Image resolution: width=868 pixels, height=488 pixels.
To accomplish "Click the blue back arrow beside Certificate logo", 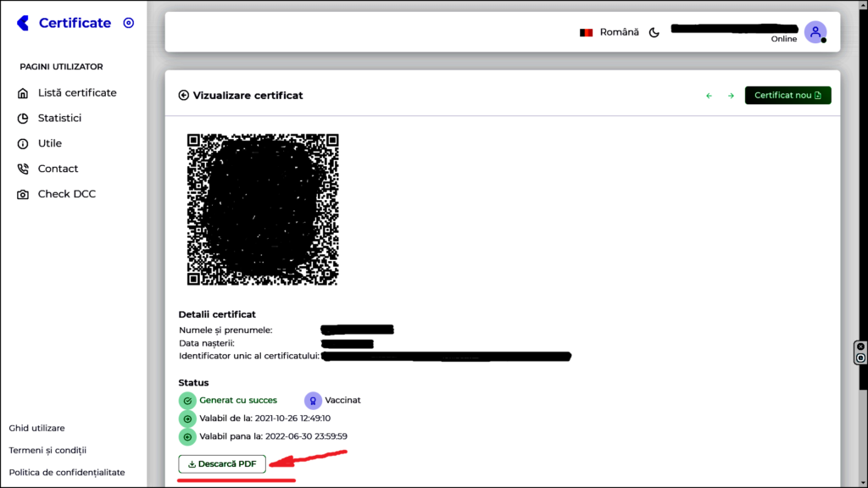I will 21,23.
